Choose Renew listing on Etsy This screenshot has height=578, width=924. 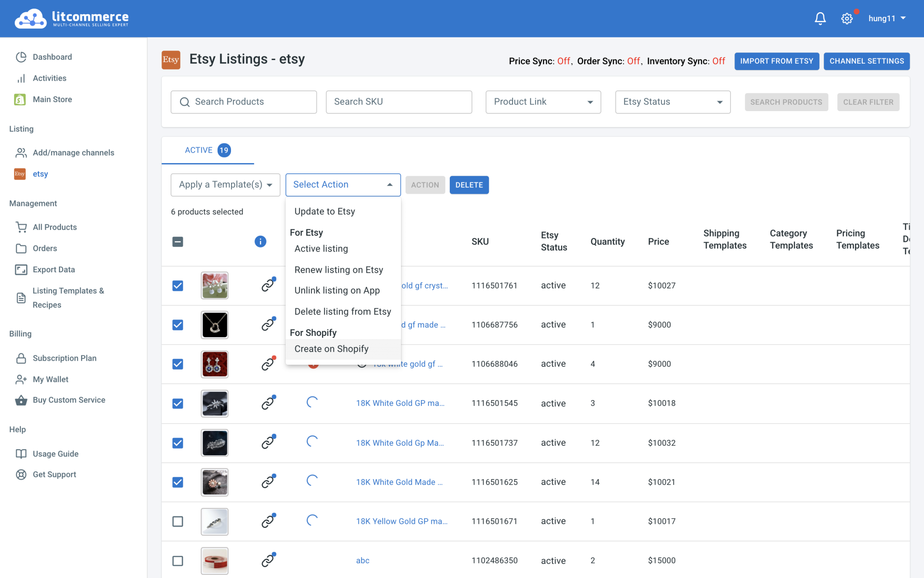coord(343,270)
